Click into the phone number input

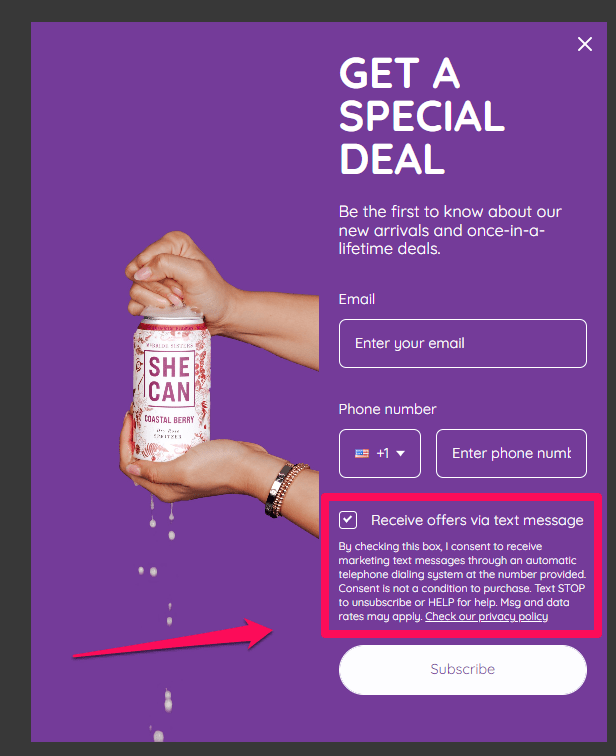pyautogui.click(x=511, y=454)
